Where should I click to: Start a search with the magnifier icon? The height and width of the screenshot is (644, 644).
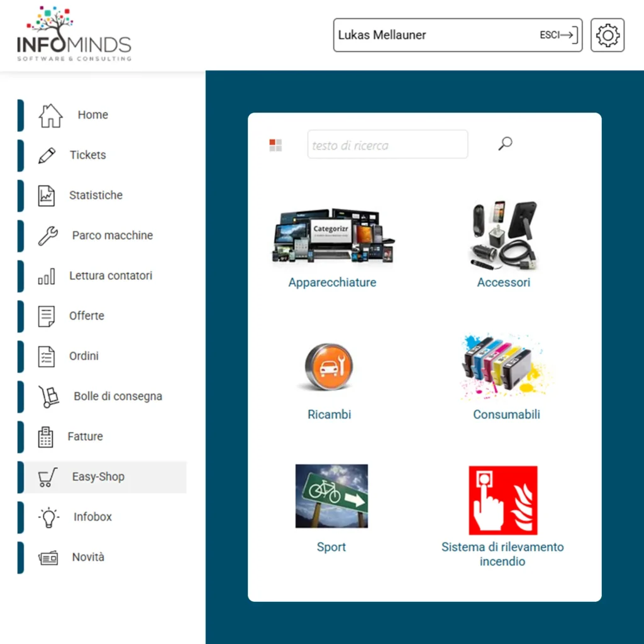click(x=504, y=144)
